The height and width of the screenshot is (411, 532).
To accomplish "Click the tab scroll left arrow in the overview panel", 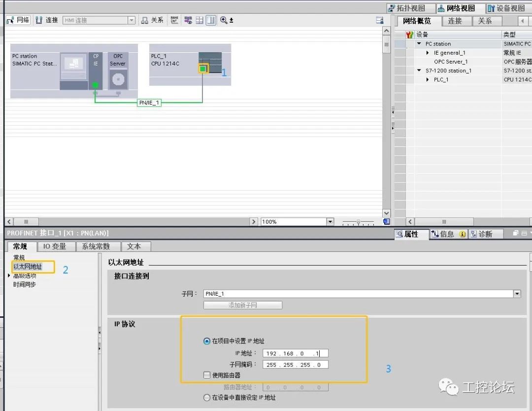I will tap(523, 21).
